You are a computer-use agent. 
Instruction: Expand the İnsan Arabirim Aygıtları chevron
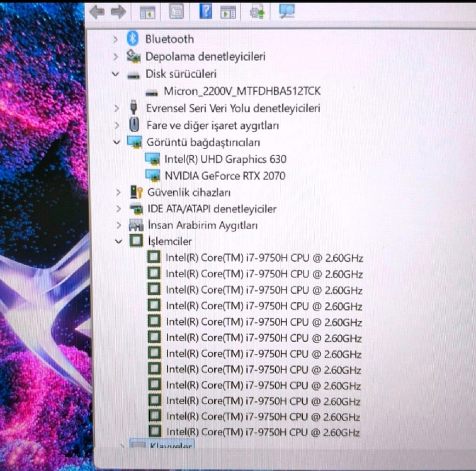point(119,226)
